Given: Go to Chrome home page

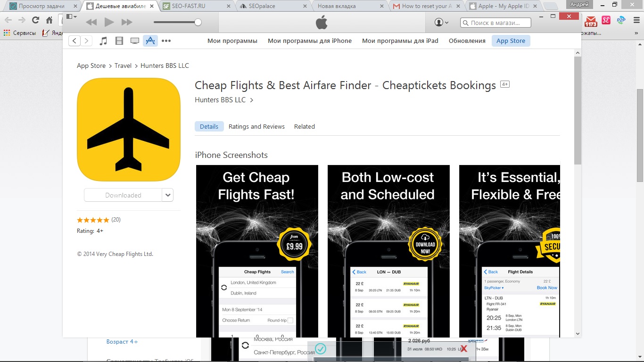Looking at the screenshot, I should coord(49,20).
